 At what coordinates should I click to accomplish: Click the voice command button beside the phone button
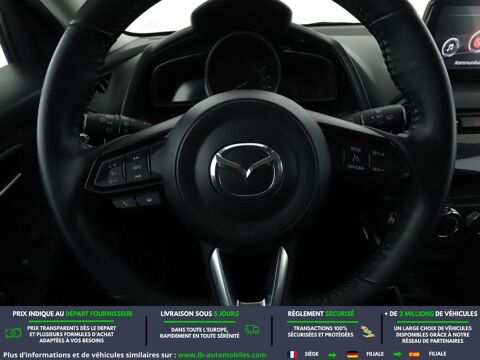(x=148, y=199)
